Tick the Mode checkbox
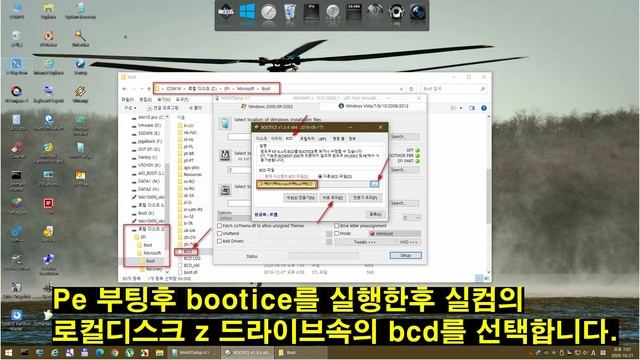The width and height of the screenshot is (640, 360). (x=337, y=233)
